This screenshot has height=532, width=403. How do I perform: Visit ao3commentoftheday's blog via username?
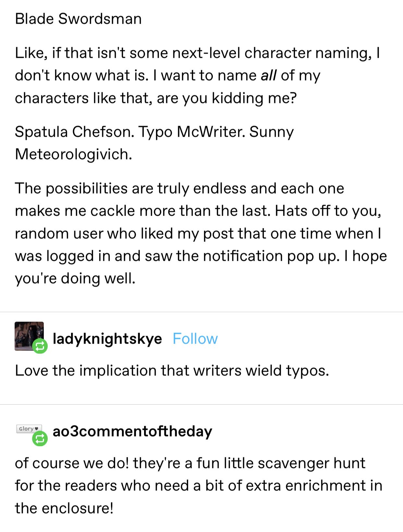[132, 431]
